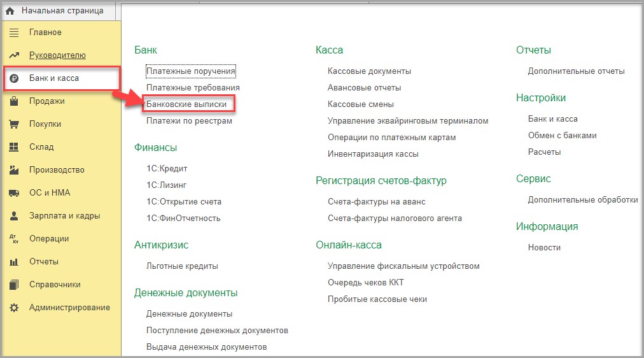The height and width of the screenshot is (358, 644).
Task: Open Счета-фактуры налогового агента
Action: (x=395, y=218)
